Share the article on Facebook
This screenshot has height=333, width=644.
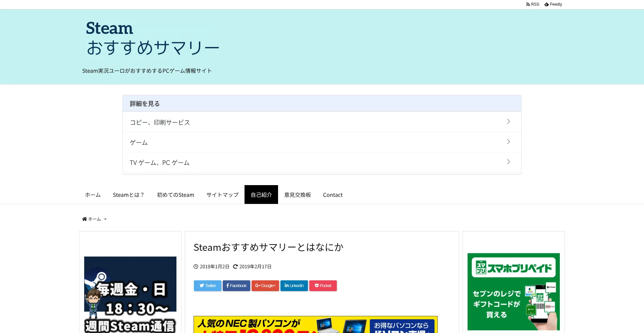pos(236,286)
